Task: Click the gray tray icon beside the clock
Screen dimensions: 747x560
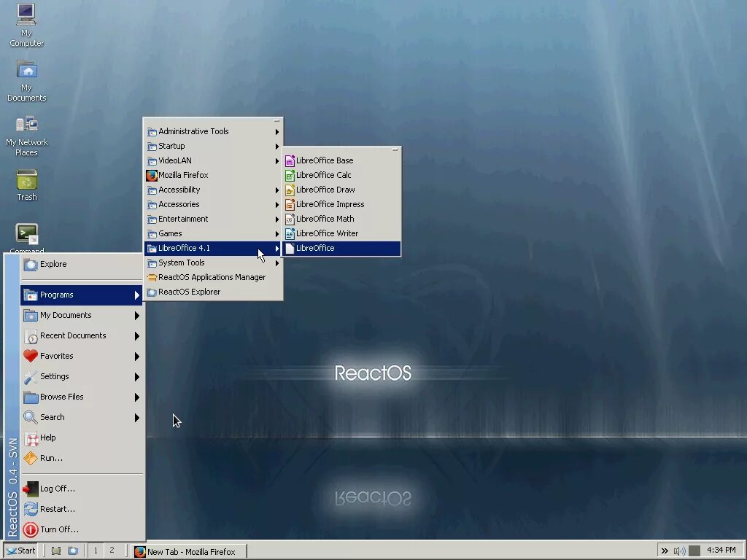Action: click(694, 551)
